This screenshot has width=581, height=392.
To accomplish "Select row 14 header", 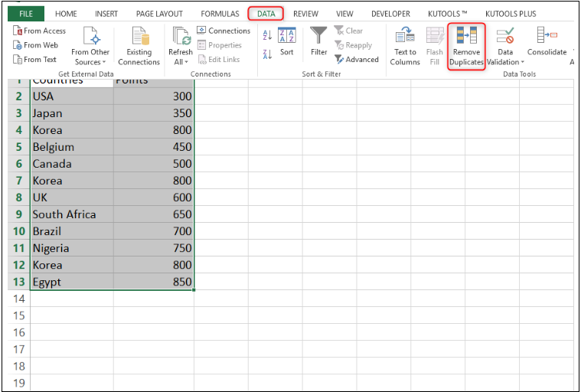I will (x=18, y=299).
